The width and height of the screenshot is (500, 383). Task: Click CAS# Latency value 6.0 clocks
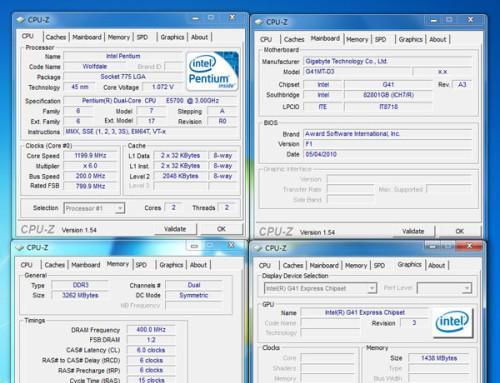coord(151,350)
